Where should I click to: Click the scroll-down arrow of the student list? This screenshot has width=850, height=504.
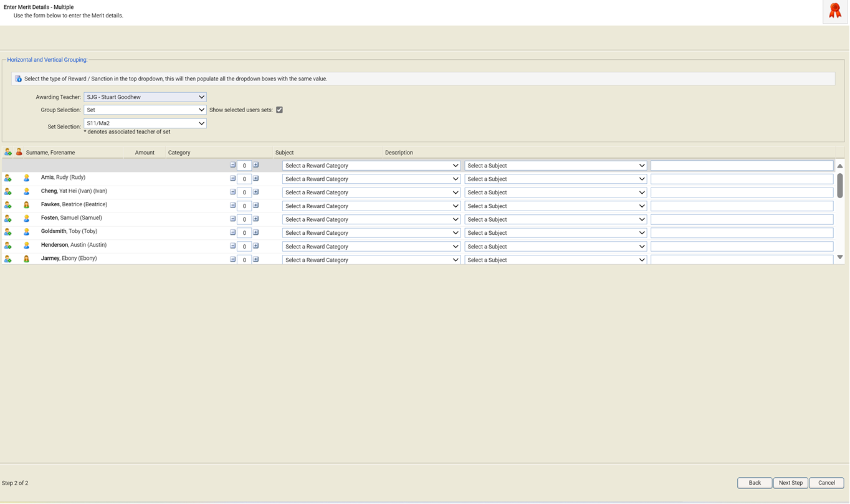[x=839, y=257]
